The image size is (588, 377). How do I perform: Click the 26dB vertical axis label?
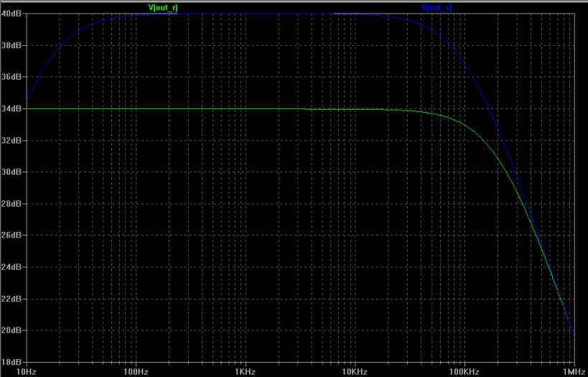[11, 236]
